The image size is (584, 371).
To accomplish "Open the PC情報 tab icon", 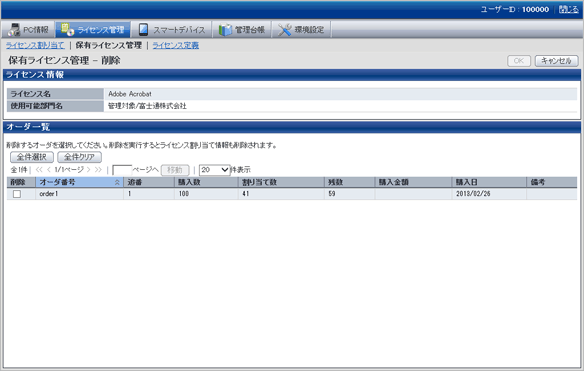I will point(14,29).
